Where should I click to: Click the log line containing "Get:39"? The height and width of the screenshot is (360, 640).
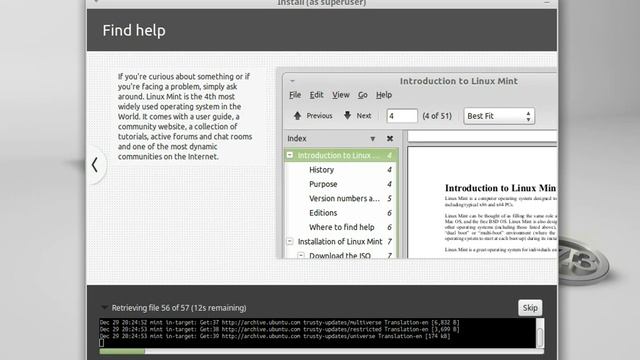click(275, 336)
